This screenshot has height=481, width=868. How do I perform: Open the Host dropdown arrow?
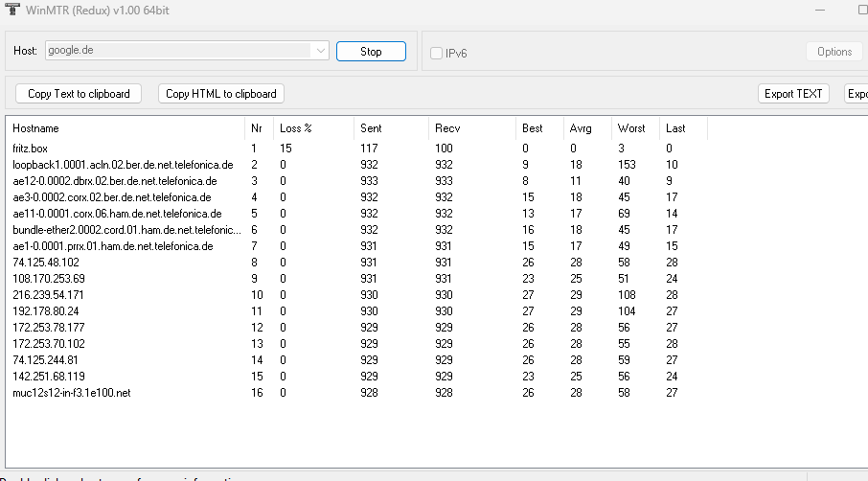[x=320, y=51]
